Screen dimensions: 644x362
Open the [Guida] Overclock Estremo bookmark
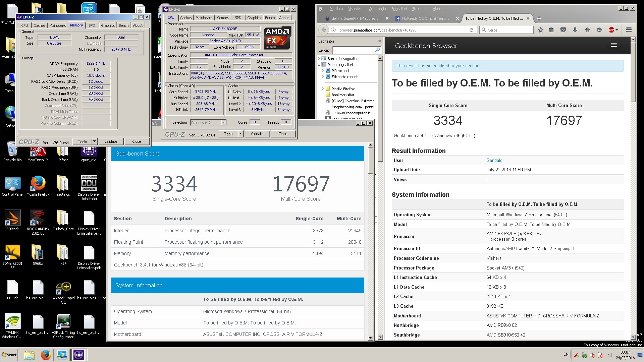tap(350, 101)
